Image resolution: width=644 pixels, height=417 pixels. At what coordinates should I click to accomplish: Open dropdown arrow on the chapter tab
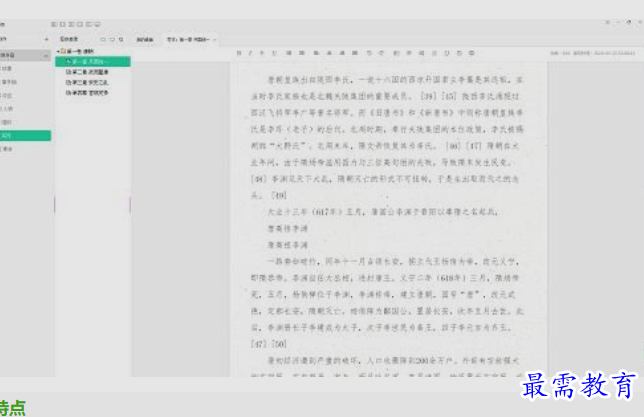214,39
